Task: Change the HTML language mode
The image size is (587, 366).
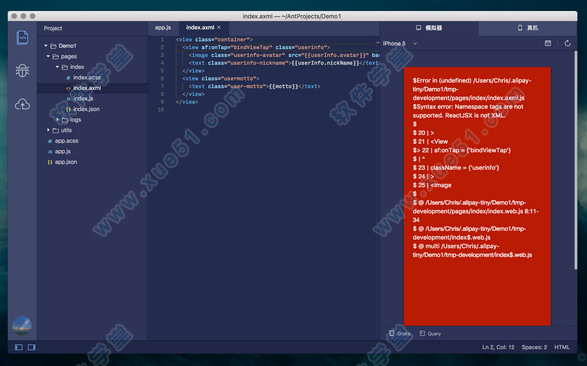Action: [562, 347]
